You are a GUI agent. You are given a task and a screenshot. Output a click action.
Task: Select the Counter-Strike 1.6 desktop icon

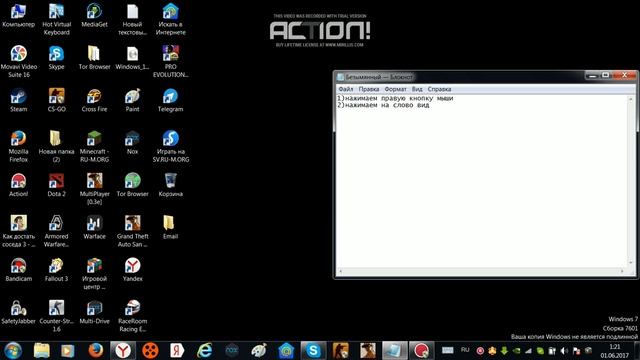click(56, 316)
